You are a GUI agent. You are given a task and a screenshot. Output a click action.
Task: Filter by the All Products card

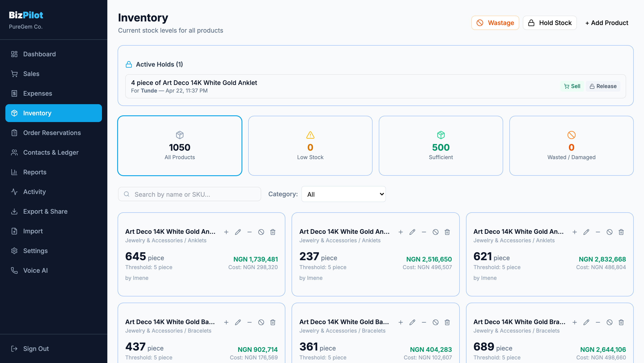tap(180, 146)
